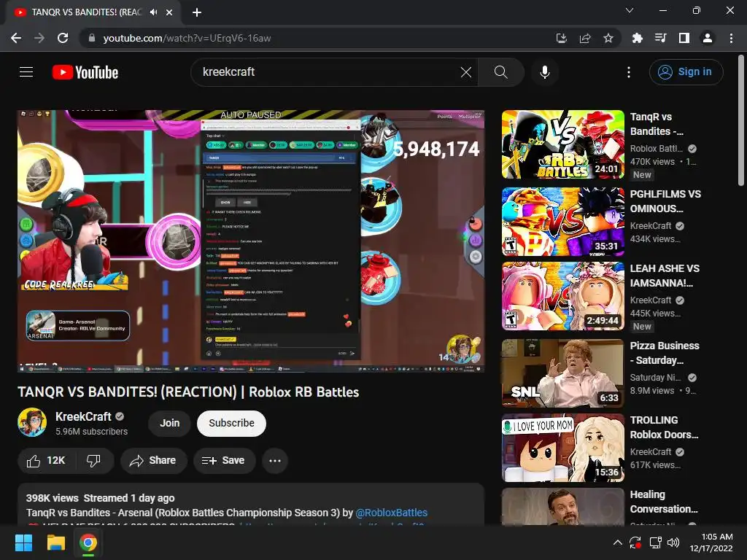Image resolution: width=747 pixels, height=560 pixels.
Task: Open the @RobloxBattles link in the description
Action: (x=392, y=513)
